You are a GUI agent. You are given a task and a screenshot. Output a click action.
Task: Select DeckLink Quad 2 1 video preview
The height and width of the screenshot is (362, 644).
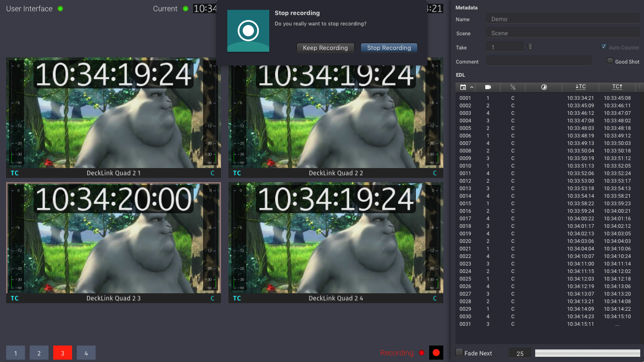(x=114, y=113)
